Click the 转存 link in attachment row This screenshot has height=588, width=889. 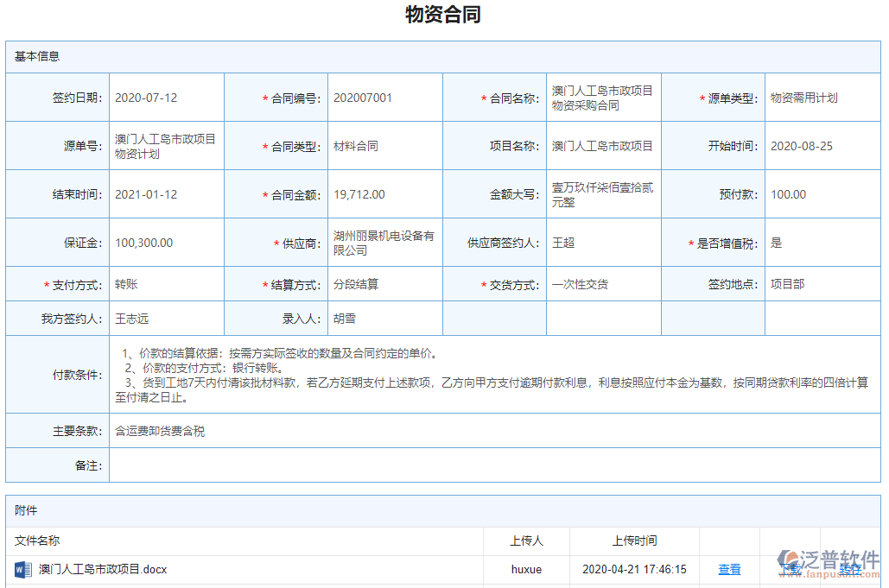849,570
